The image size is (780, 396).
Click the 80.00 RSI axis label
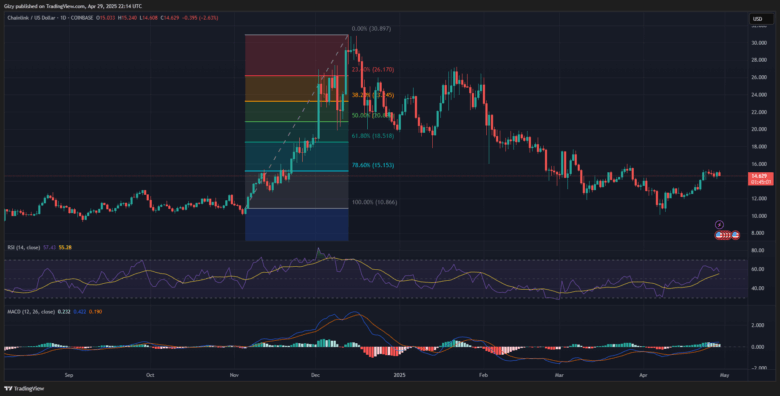(x=758, y=251)
